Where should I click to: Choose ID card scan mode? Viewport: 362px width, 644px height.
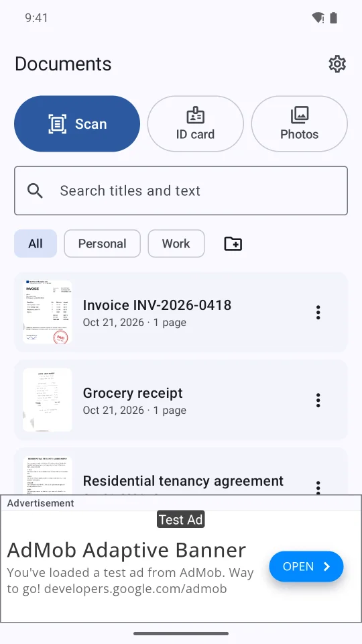point(195,123)
